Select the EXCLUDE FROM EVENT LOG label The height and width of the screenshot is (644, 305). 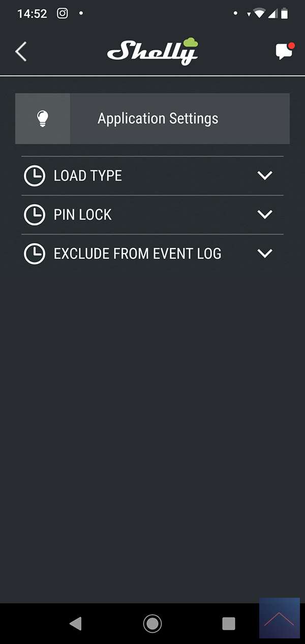pyautogui.click(x=138, y=254)
